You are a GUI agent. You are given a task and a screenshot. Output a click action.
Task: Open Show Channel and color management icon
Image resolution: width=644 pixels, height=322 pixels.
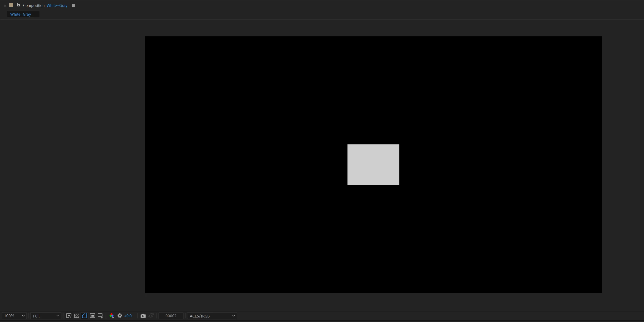click(111, 316)
